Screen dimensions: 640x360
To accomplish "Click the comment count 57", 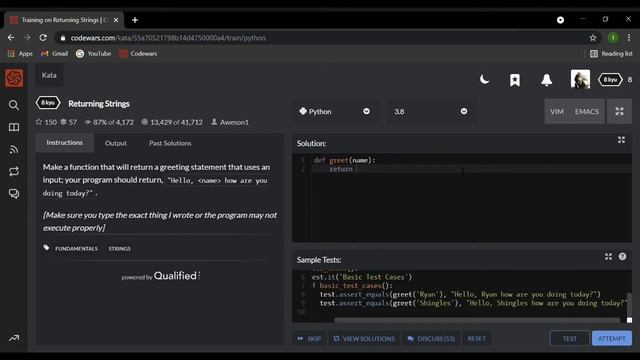I will [x=69, y=122].
